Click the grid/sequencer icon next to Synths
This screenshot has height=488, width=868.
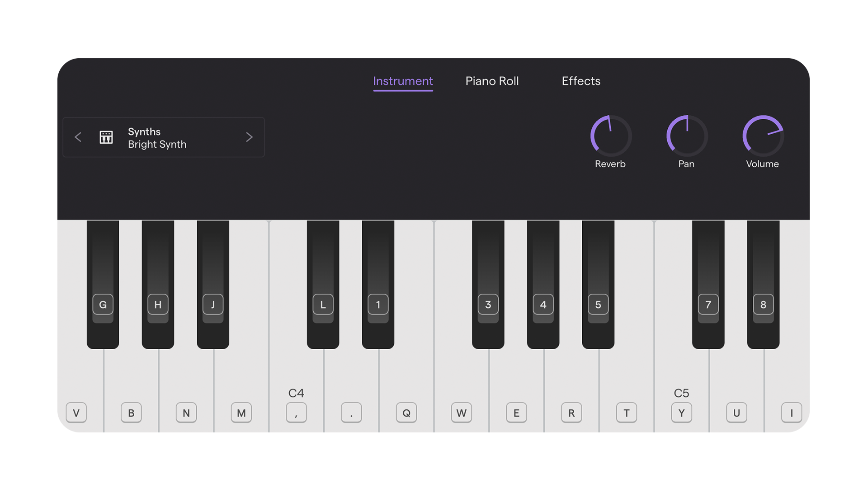[105, 137]
